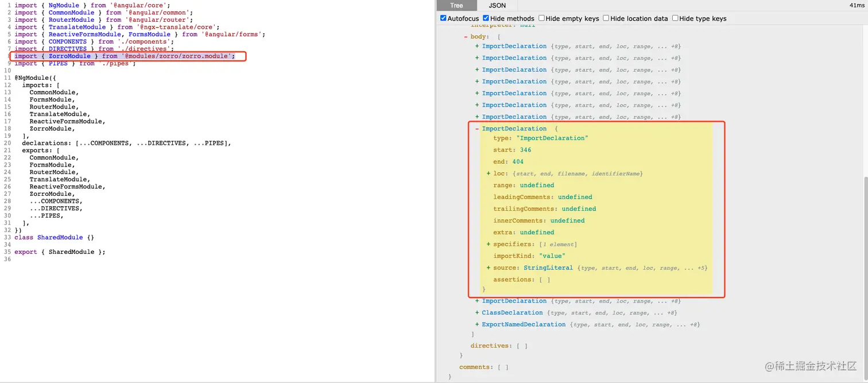Viewport: 868px width, 383px height.
Task: Expand the ClassDeclaration node
Action: tap(477, 312)
